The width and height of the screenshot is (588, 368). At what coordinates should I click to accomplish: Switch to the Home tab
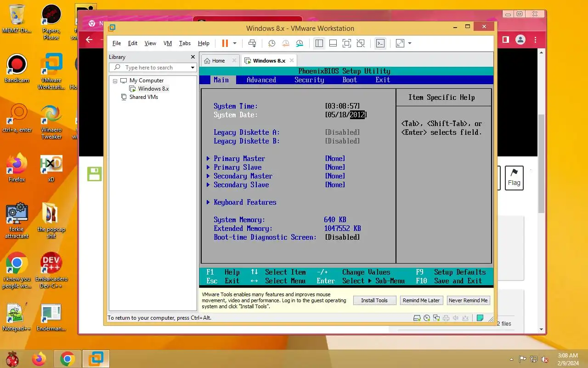tap(218, 61)
